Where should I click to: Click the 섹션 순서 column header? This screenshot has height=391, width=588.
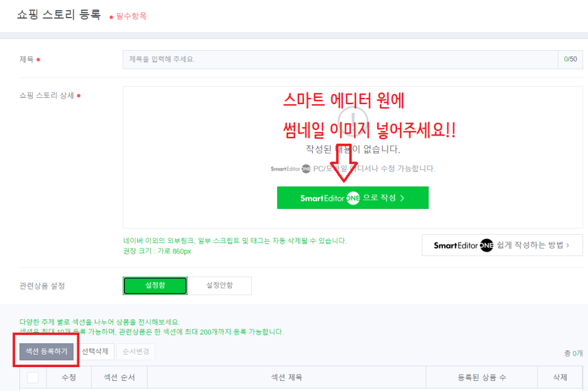119,378
